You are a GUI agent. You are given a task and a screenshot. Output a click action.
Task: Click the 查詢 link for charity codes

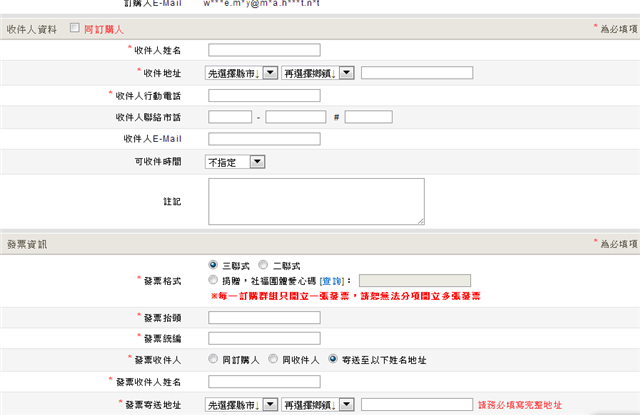[332, 281]
